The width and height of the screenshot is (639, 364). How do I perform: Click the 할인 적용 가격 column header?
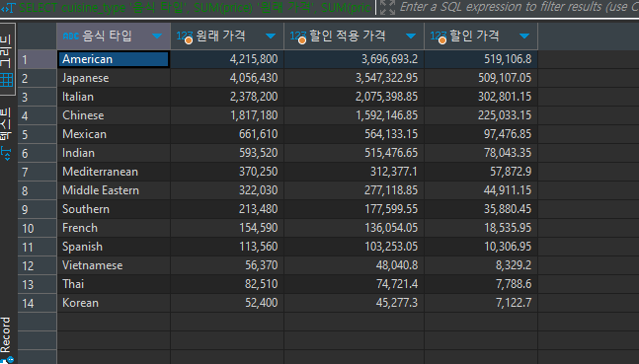click(354, 36)
